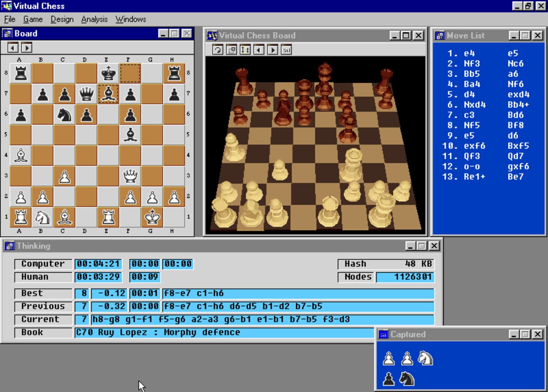The image size is (548, 392).
Task: Open the Design menu
Action: point(62,19)
